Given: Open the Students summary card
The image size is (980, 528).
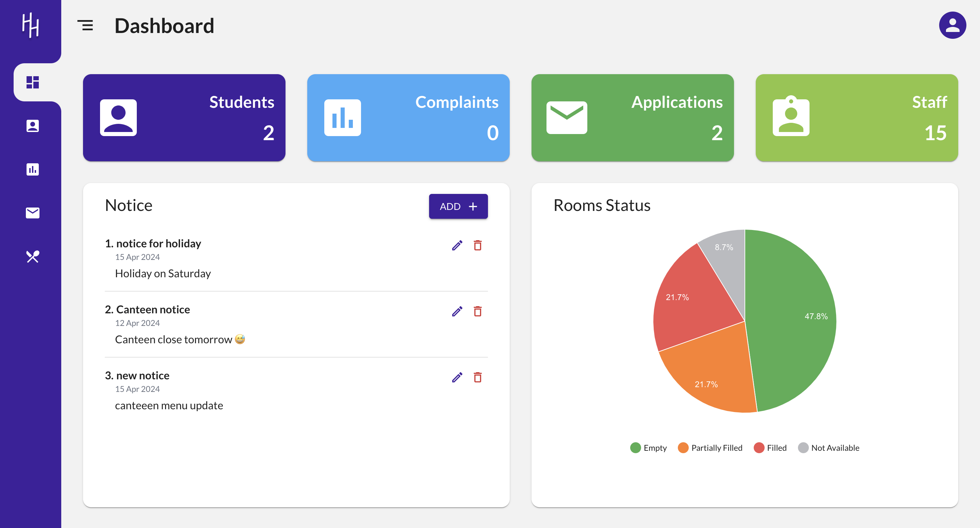Looking at the screenshot, I should click(x=184, y=118).
